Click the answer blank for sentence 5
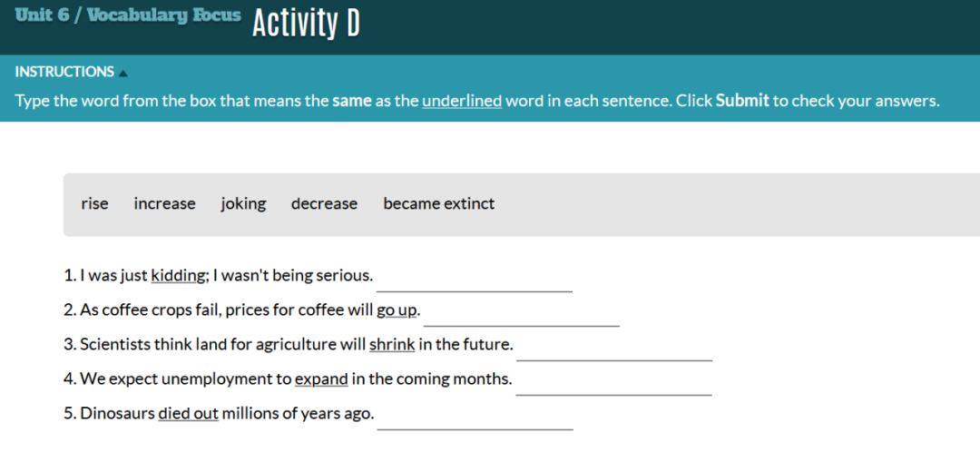The image size is (980, 452). pyautogui.click(x=475, y=418)
